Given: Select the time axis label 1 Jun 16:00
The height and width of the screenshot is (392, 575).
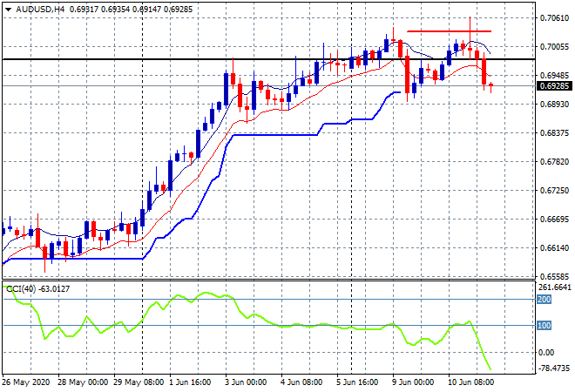Looking at the screenshot, I should pyautogui.click(x=190, y=382).
